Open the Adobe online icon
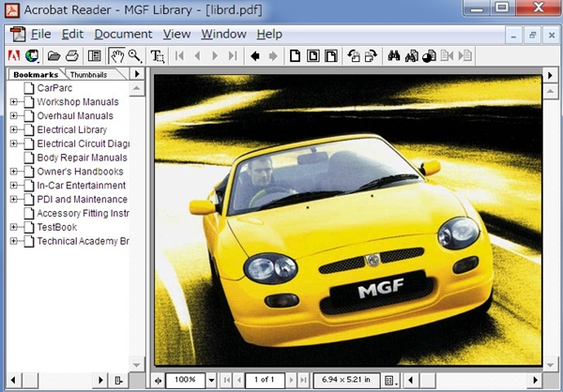 pyautogui.click(x=14, y=56)
